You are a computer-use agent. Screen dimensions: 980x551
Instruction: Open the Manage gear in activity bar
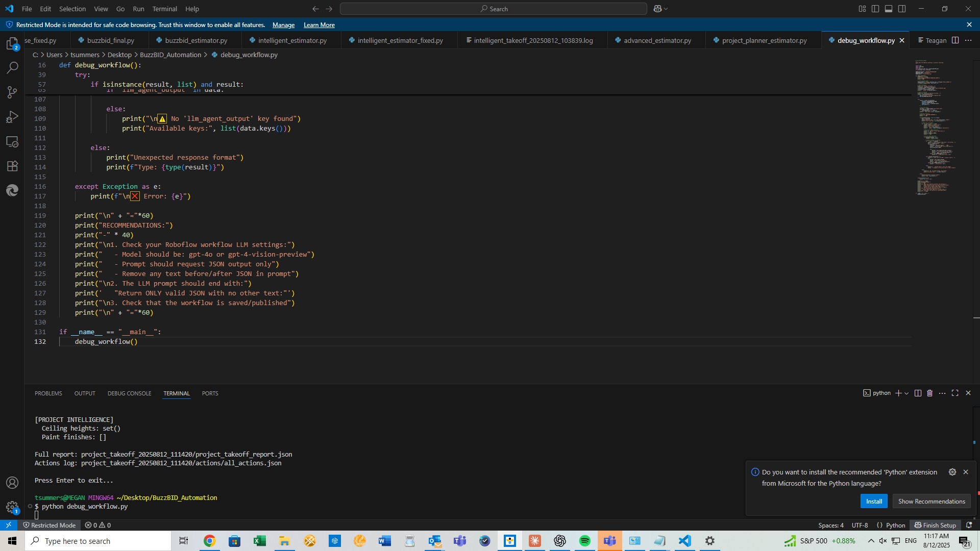coord(12,507)
